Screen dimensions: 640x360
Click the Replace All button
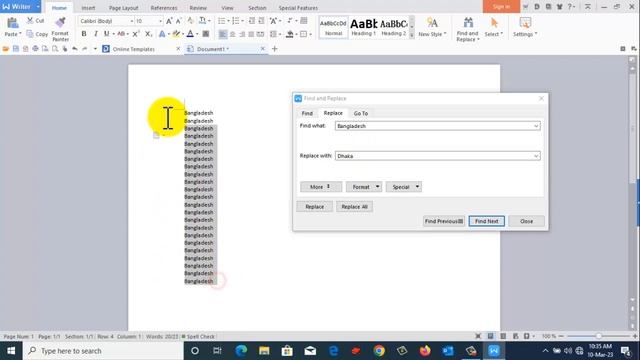[x=354, y=207]
